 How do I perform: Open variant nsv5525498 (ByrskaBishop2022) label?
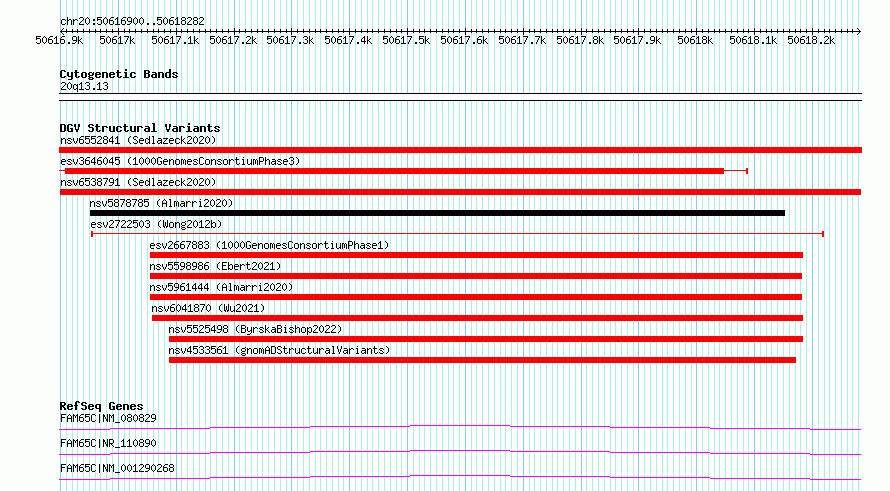pos(255,329)
